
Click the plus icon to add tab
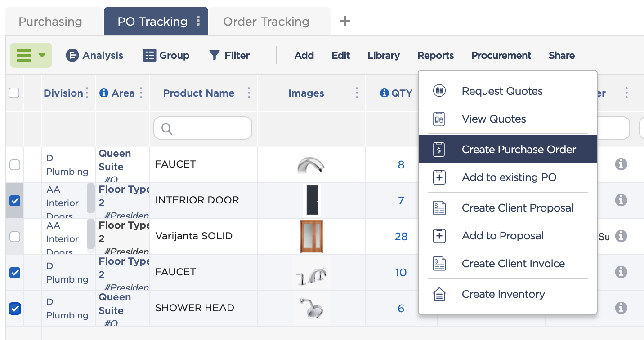pos(344,21)
